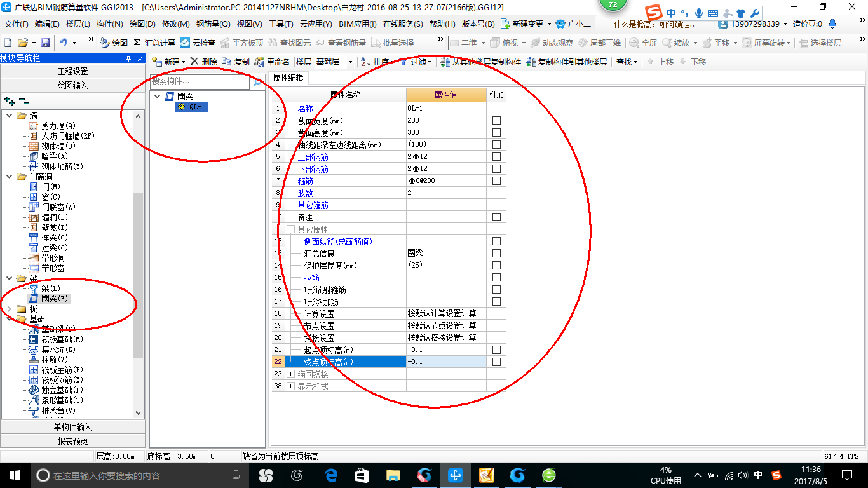Open the 文件(F) menu
Screen dimensions: 868x488
click(x=17, y=24)
